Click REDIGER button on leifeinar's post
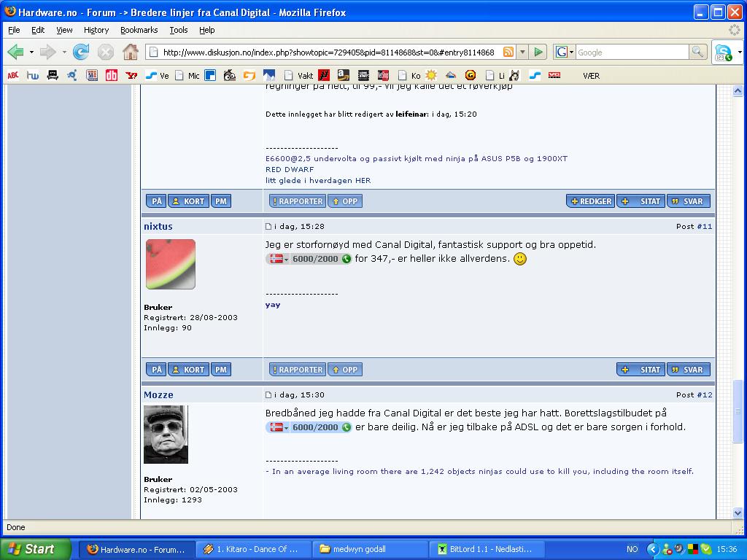 (x=591, y=201)
